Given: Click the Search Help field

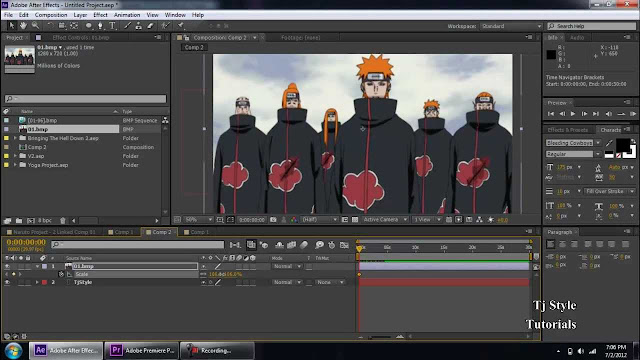Looking at the screenshot, I should point(592,26).
